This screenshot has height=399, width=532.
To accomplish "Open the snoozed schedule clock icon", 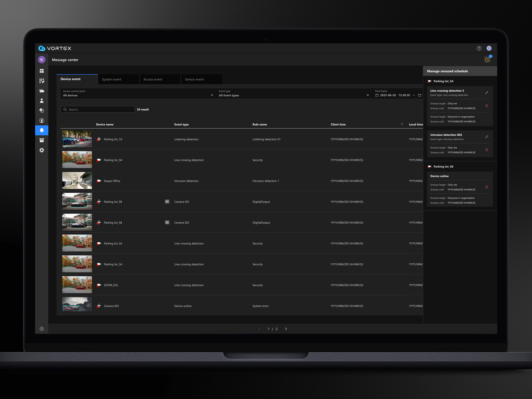I will click(487, 60).
